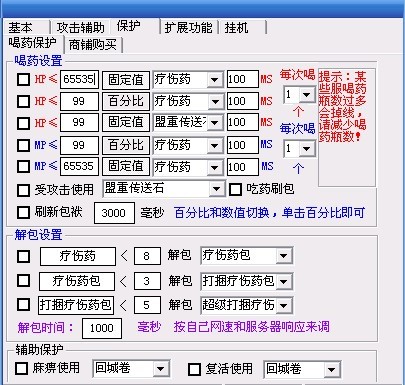The image size is (405, 385).
Task: Tick the 吃药刷包 checkbox
Action: point(235,190)
